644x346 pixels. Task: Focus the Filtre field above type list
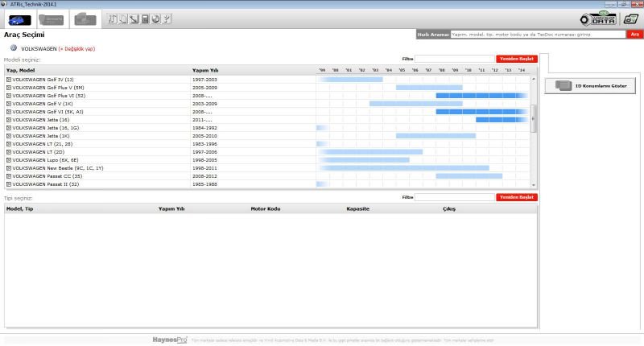[455, 197]
